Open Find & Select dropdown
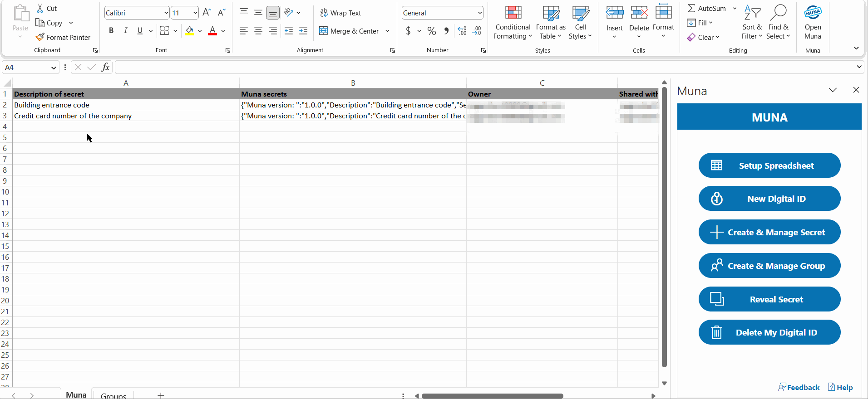This screenshot has width=868, height=399. [778, 23]
